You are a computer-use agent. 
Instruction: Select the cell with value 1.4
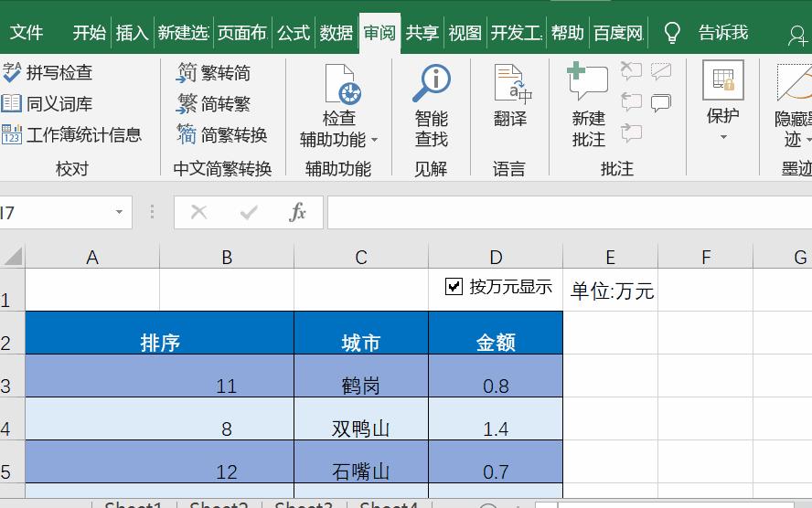[497, 419]
